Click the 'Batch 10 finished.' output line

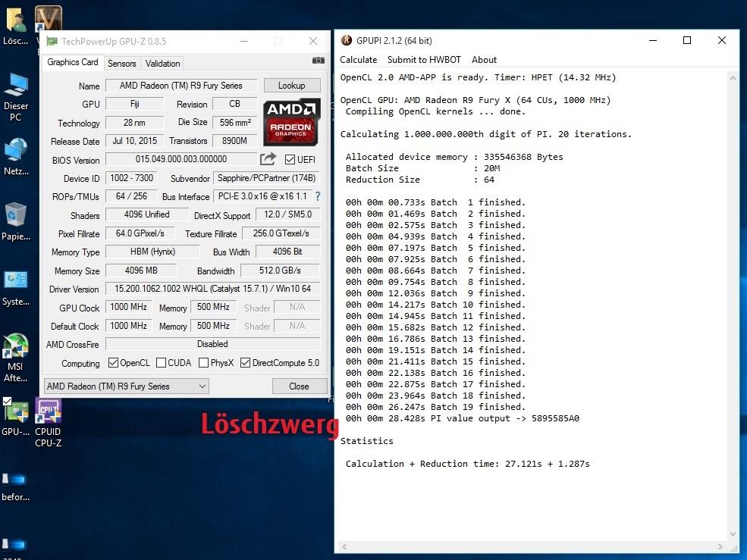pyautogui.click(x=435, y=305)
